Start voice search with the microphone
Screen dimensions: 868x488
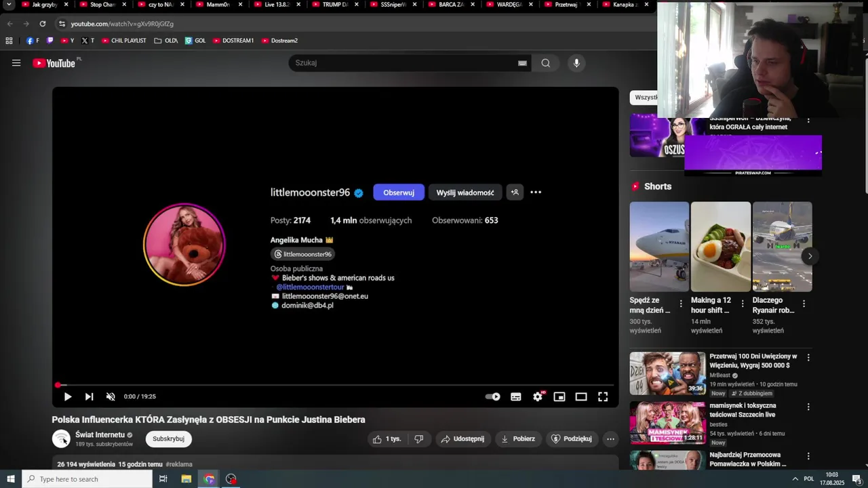[576, 63]
